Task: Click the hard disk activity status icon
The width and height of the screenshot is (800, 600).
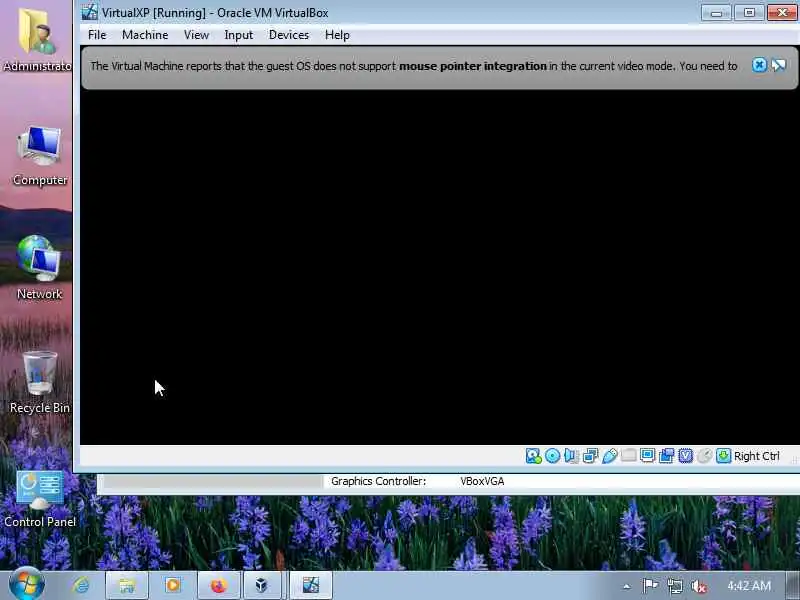Action: click(x=533, y=456)
